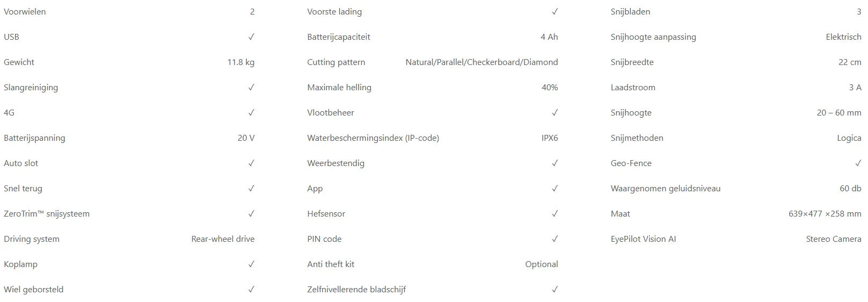The width and height of the screenshot is (868, 302).
Task: Click the Weerbestendig checkmark
Action: click(x=555, y=163)
